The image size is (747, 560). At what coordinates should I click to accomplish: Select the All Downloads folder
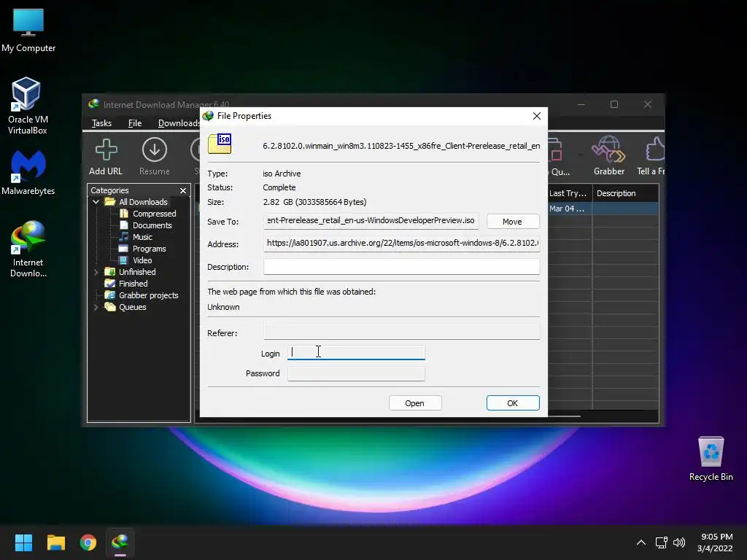click(x=143, y=202)
